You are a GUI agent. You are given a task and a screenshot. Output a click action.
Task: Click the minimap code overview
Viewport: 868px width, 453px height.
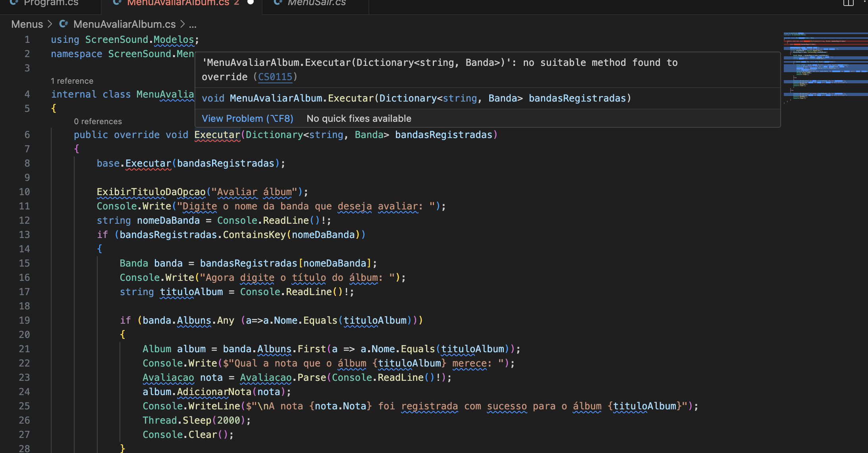pos(826,67)
